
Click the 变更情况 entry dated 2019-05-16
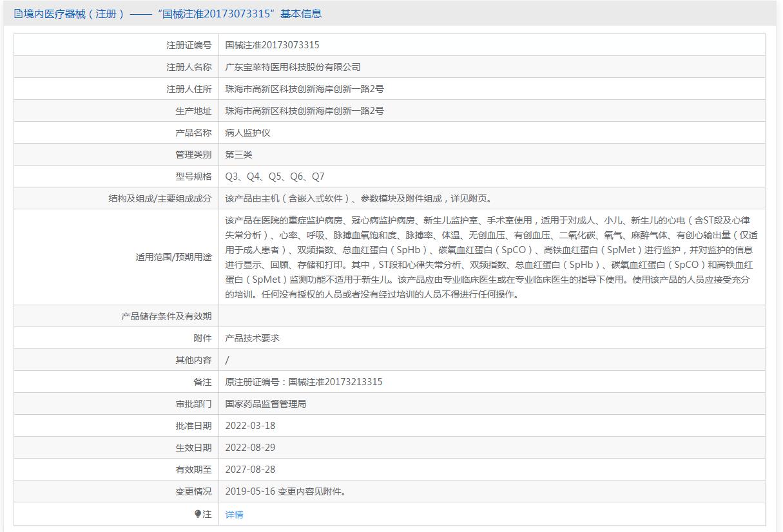tap(285, 491)
